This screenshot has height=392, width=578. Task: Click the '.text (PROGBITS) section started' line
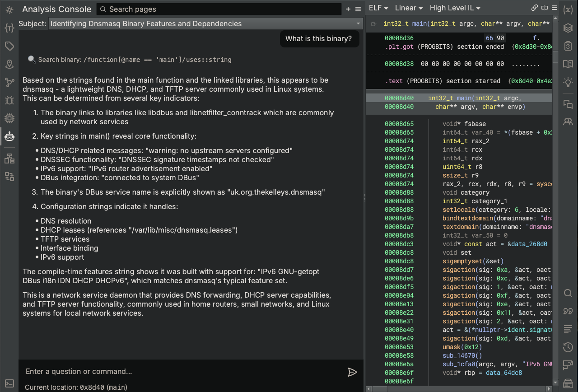click(443, 81)
